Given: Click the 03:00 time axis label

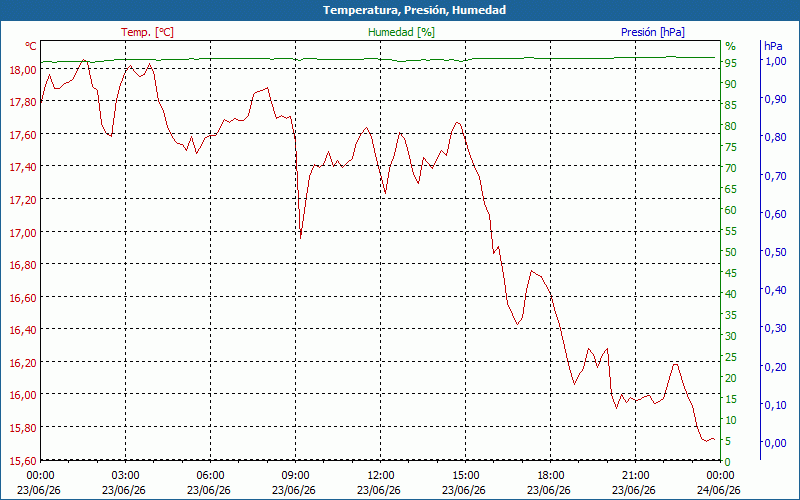Looking at the screenshot, I should (126, 476).
